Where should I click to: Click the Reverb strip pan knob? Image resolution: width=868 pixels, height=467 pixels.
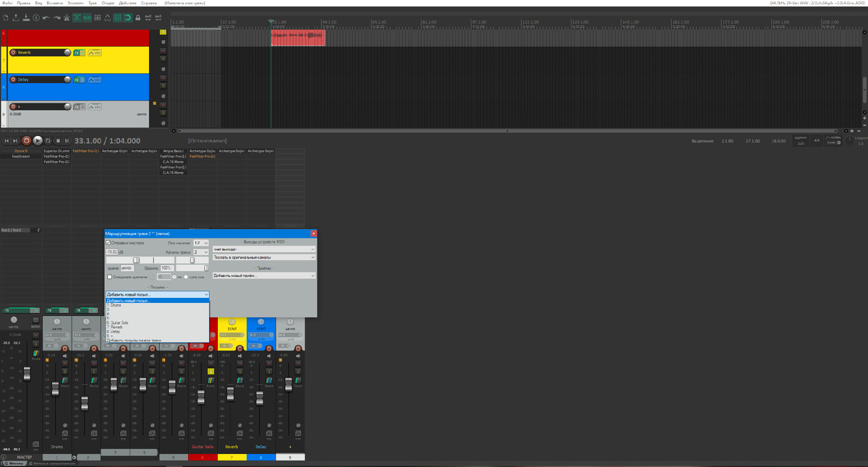point(231,322)
